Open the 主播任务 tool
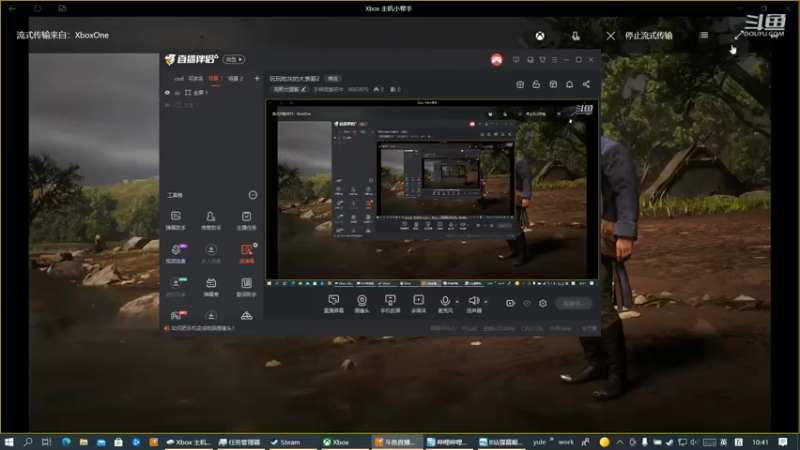800x450 pixels. [246, 220]
